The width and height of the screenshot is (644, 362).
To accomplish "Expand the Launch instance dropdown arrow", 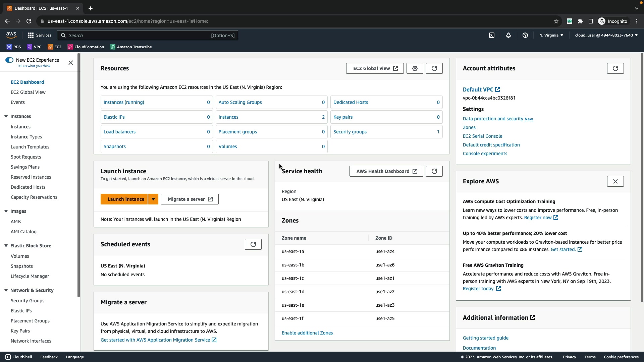I will pos(153,199).
